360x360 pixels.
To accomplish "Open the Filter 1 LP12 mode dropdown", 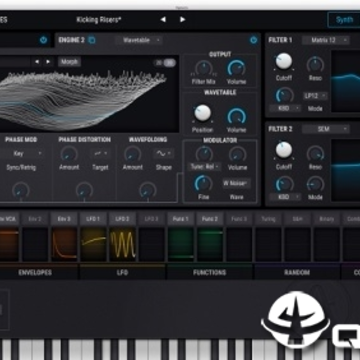I will pos(315,96).
